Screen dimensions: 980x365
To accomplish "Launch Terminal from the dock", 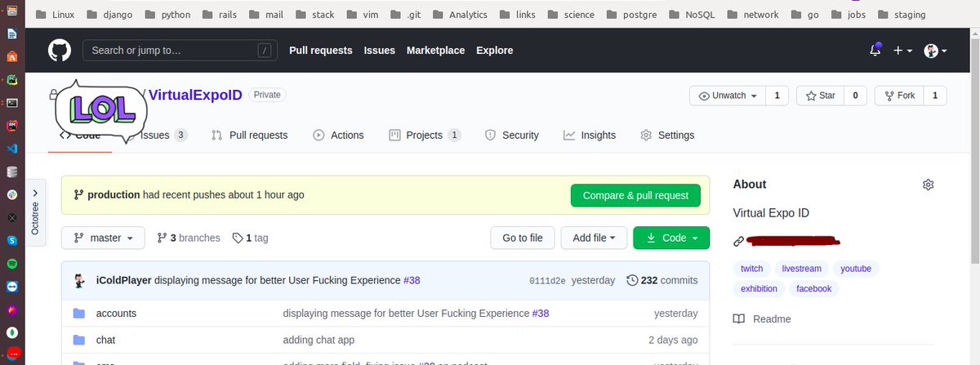I will pyautogui.click(x=12, y=103).
